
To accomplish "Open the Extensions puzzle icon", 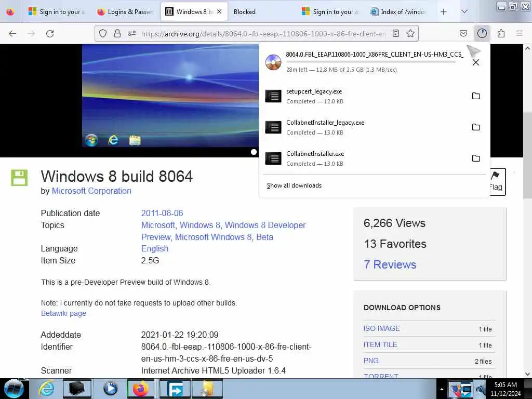I will click(x=501, y=33).
